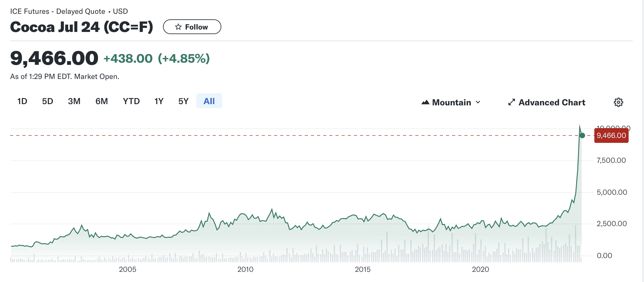This screenshot has width=644, height=282.
Task: Open chart settings gear icon
Action: pos(618,102)
